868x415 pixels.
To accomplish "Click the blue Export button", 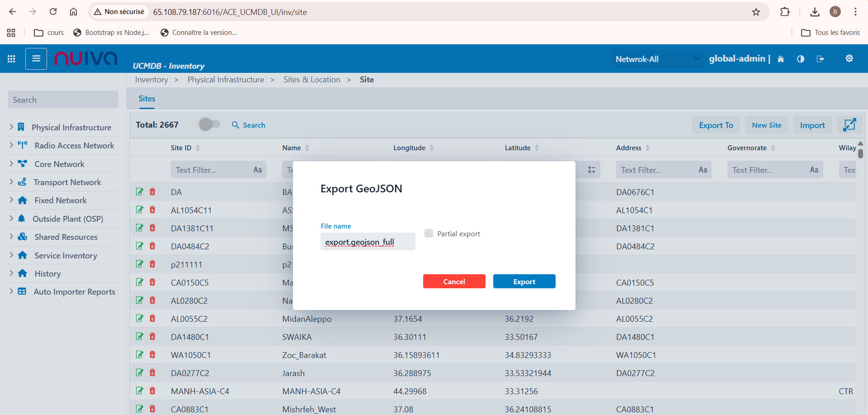I will [x=524, y=281].
